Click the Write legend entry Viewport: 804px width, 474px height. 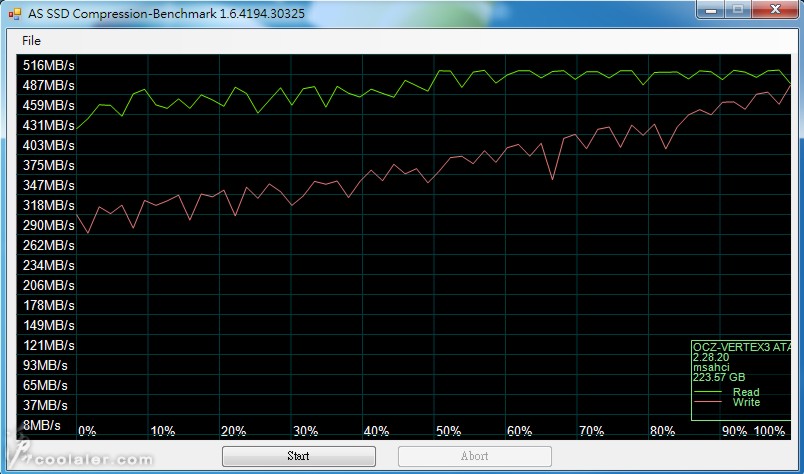[746, 402]
